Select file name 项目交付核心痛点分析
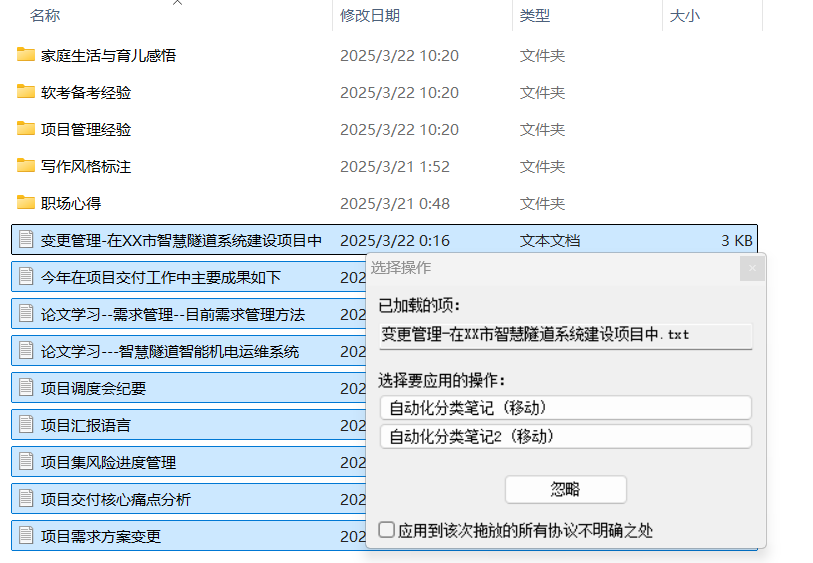The image size is (813, 563). coord(116,499)
